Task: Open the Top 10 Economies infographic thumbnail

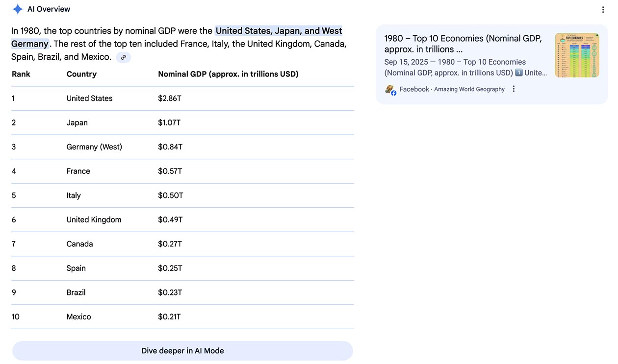Action: tap(577, 55)
